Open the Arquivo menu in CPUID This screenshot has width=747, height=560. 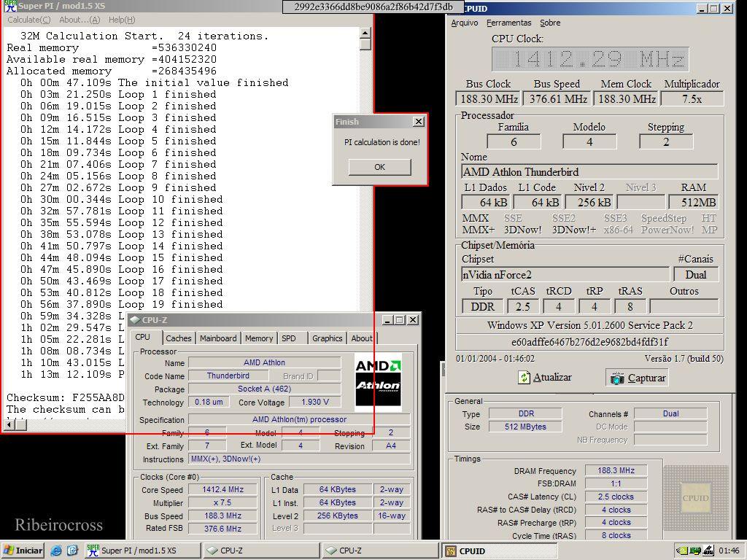(x=465, y=23)
